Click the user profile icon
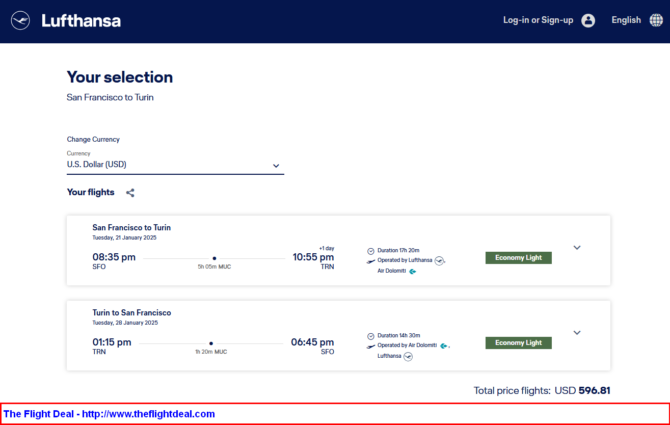The image size is (670, 425). coord(588,21)
